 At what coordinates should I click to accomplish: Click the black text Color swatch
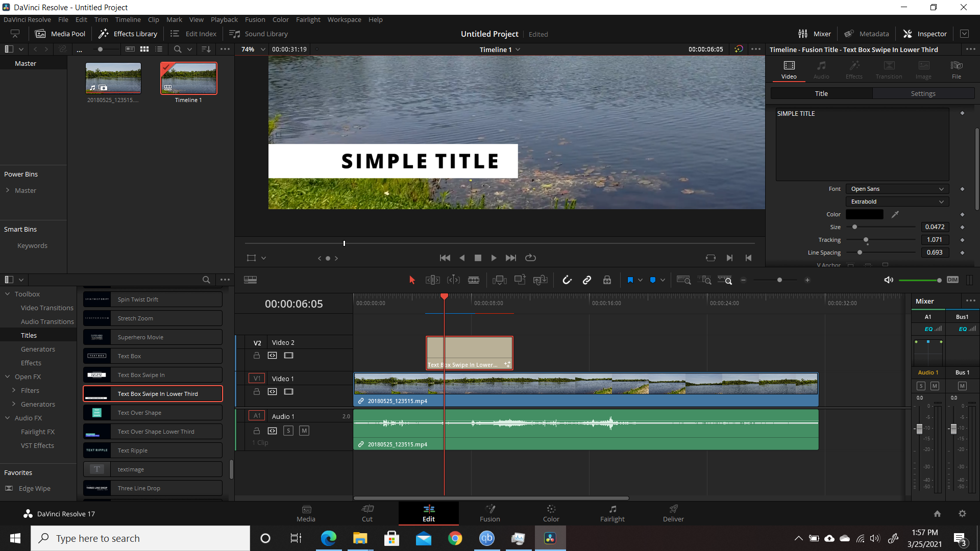point(865,214)
